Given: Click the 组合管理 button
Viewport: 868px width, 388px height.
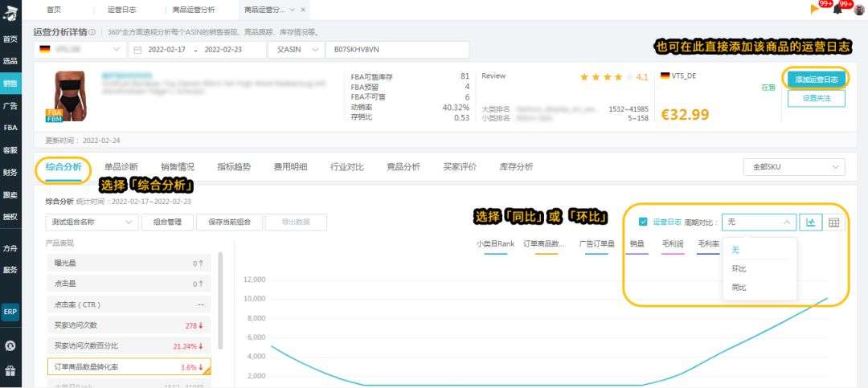Looking at the screenshot, I should pos(167,222).
